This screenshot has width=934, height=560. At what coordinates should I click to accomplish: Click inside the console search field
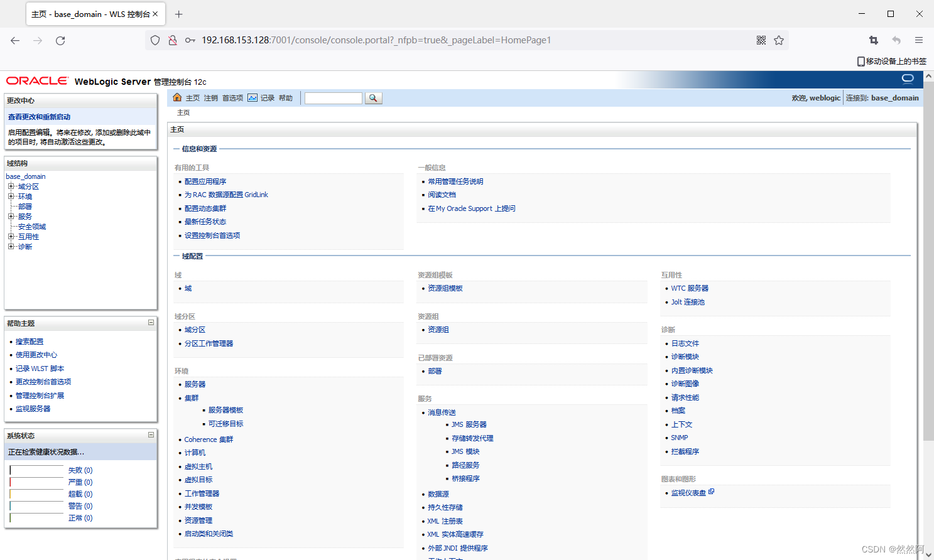(x=334, y=98)
